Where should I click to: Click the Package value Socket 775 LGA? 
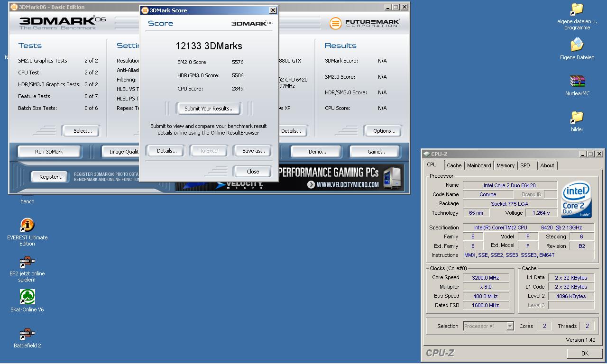[510, 204]
